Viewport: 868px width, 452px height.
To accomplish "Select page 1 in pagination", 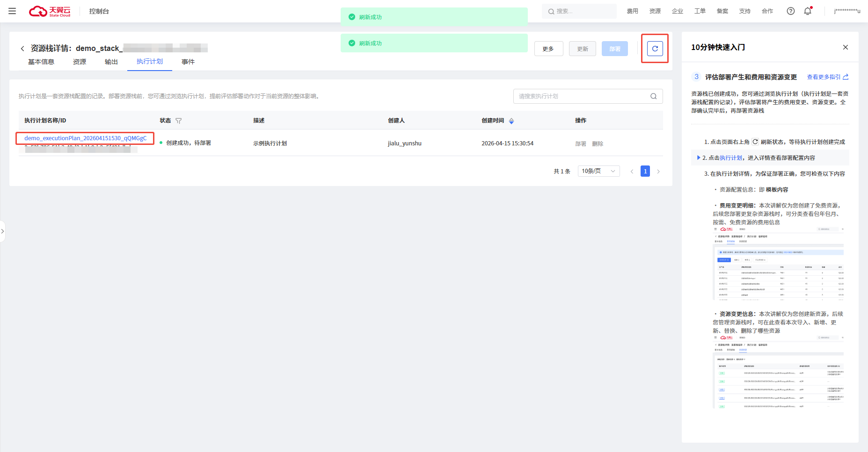I will (x=645, y=172).
